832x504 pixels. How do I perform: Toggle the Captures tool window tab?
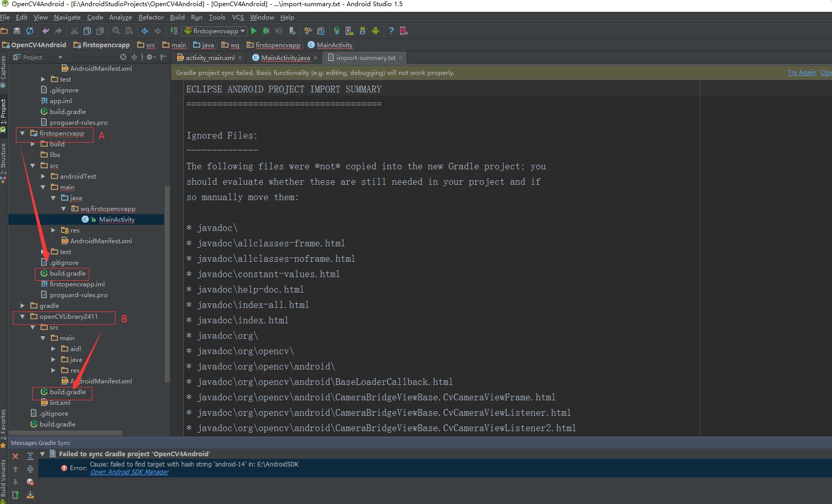(3, 71)
